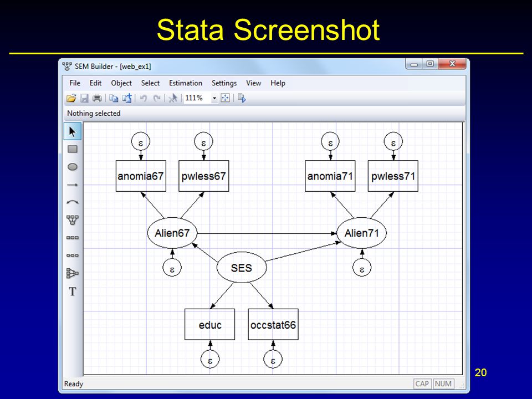The image size is (532, 399).
Task: Select the occstat66 variable box
Action: 273,325
